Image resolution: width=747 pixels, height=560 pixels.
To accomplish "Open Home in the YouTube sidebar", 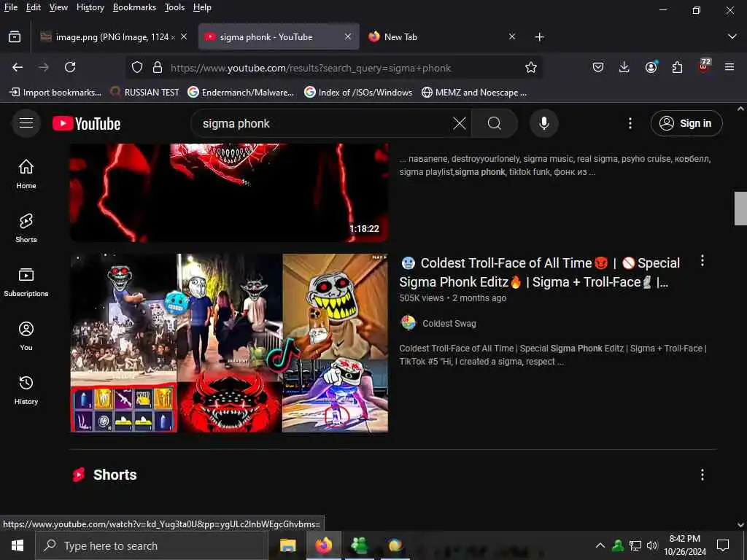I will tap(26, 174).
